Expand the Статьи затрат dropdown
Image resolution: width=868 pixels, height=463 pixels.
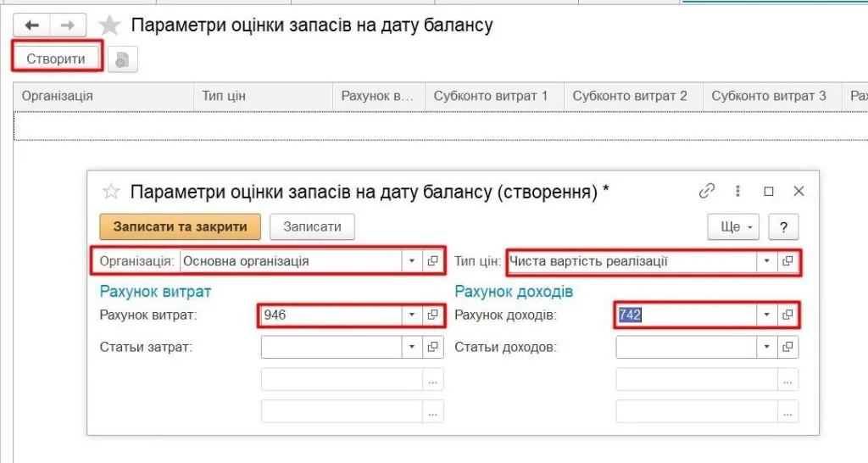[412, 348]
